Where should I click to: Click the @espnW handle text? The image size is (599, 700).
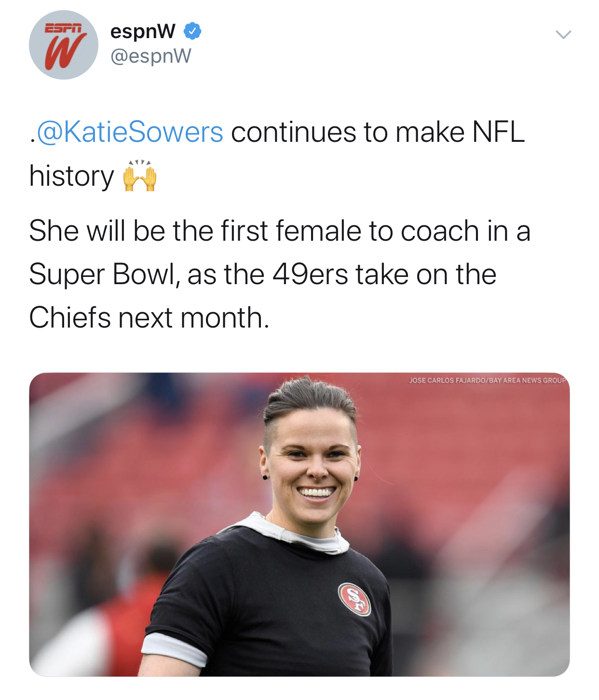click(151, 57)
